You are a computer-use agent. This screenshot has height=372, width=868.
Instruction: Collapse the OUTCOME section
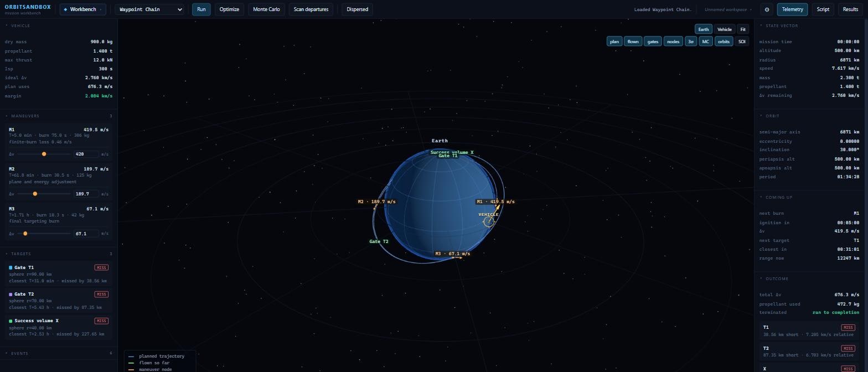click(x=809, y=278)
